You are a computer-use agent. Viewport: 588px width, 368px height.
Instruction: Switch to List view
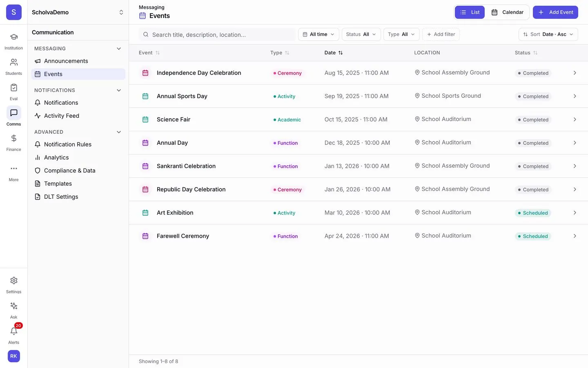470,12
